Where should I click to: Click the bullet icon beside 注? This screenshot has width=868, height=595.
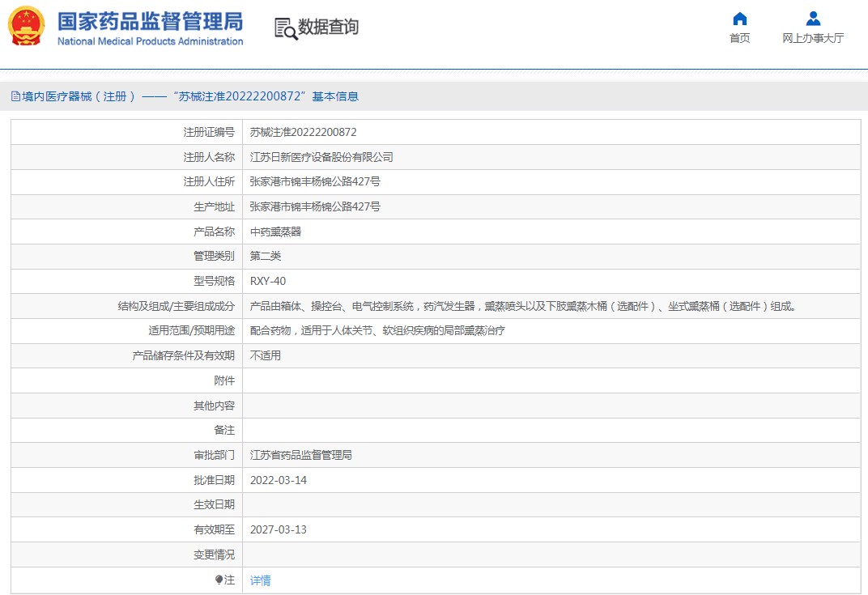click(219, 580)
